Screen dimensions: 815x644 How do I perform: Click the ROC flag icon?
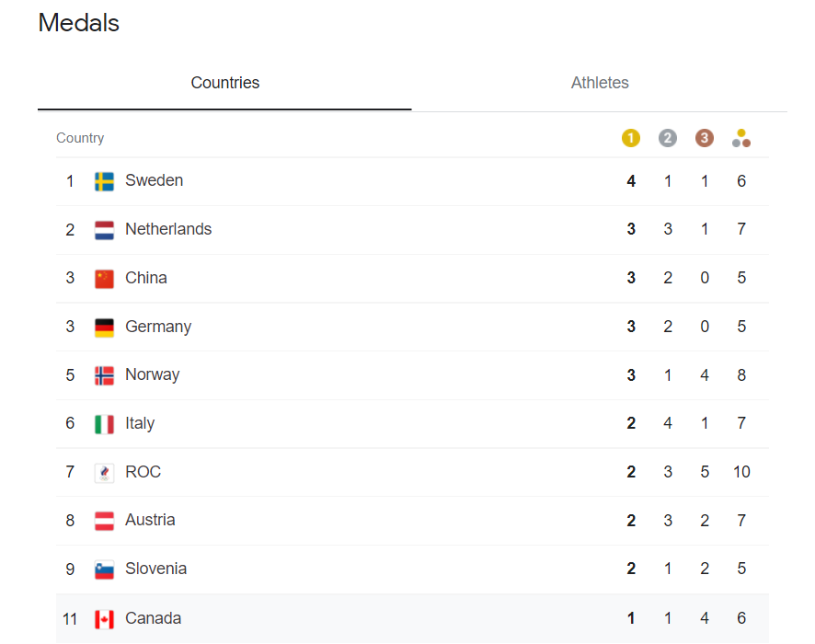104,473
